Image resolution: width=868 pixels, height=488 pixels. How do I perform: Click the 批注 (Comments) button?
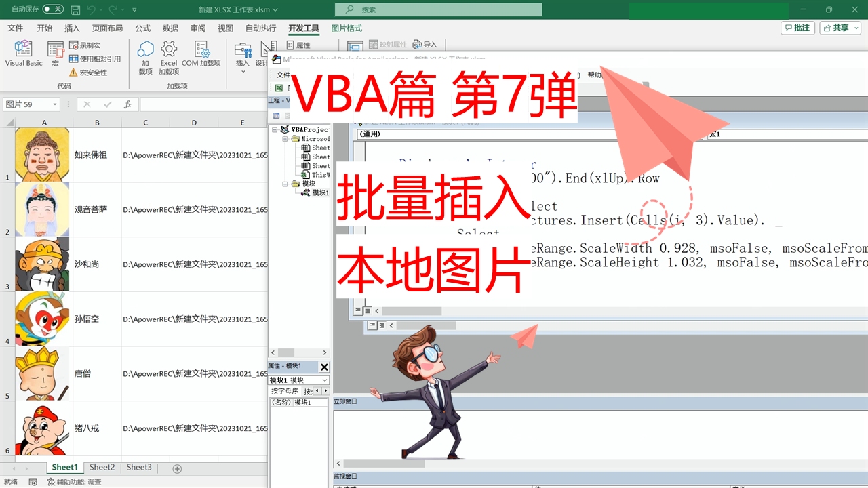tap(798, 28)
